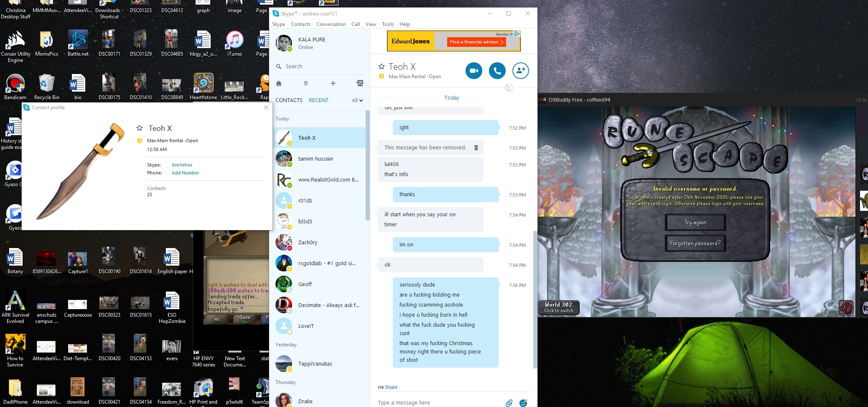
Task: Click Find a financial advisor ad button
Action: coord(477,42)
